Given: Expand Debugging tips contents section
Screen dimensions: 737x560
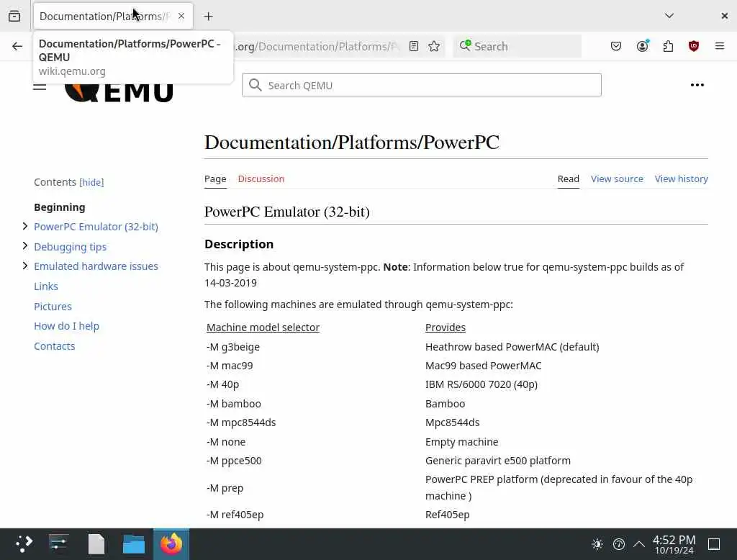Looking at the screenshot, I should click(x=25, y=246).
